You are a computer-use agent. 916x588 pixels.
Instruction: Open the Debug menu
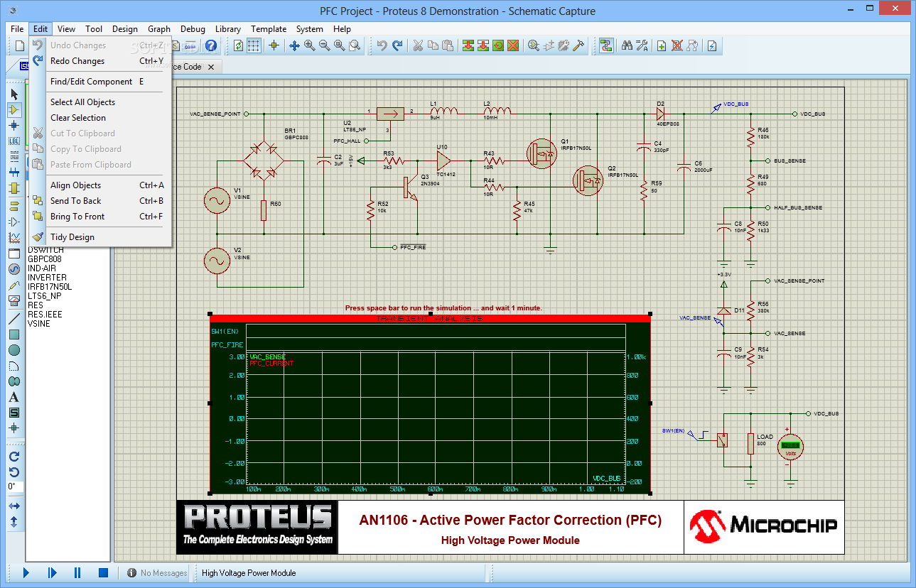[193, 29]
